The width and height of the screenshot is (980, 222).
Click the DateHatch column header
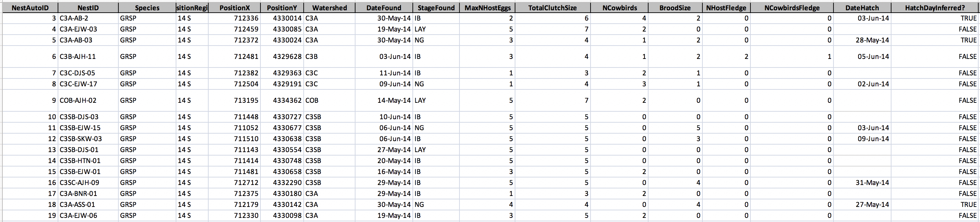[x=862, y=8]
